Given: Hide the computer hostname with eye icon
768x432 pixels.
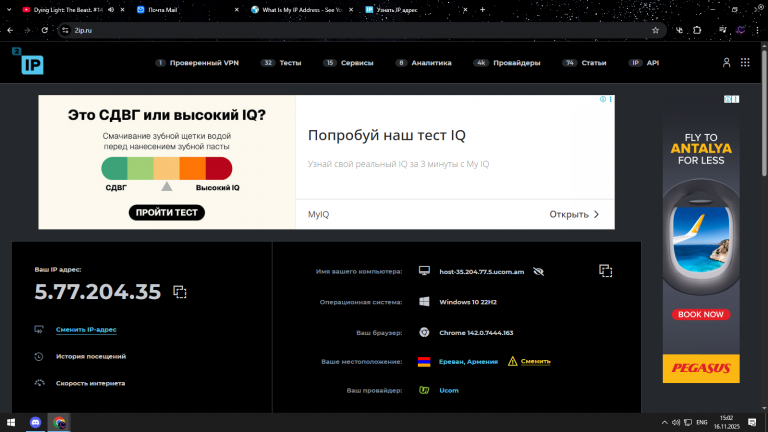Looking at the screenshot, I should pyautogui.click(x=538, y=271).
